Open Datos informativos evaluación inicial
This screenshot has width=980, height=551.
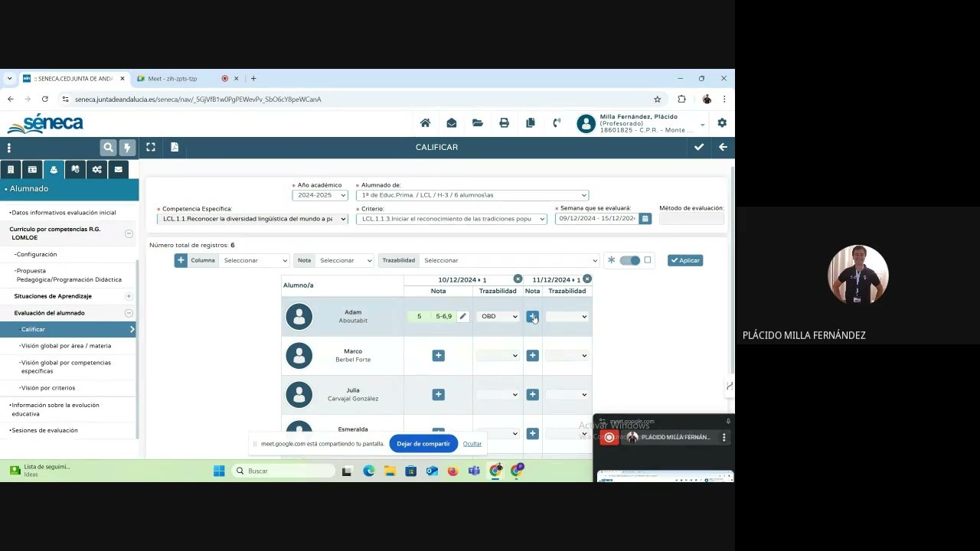tap(64, 213)
